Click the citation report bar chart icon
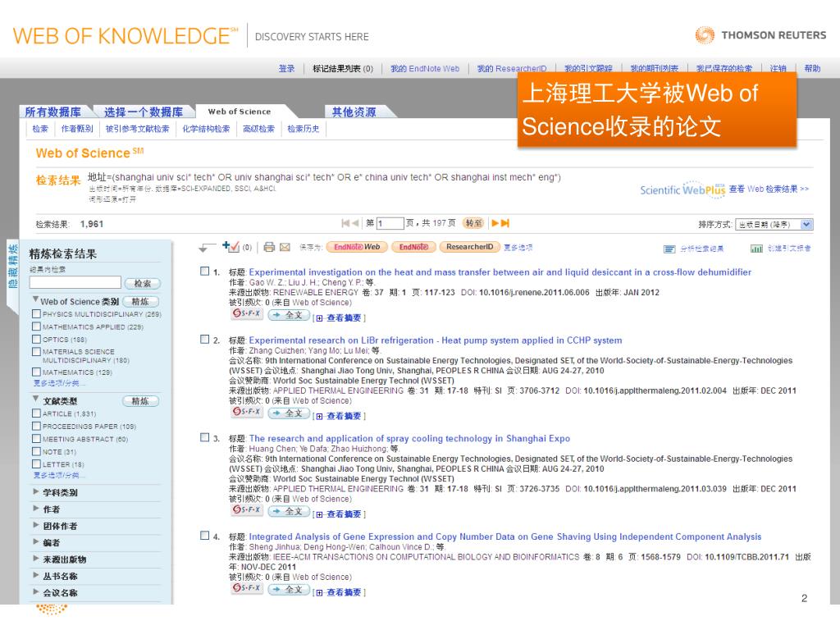This screenshot has width=840, height=630. (x=757, y=249)
